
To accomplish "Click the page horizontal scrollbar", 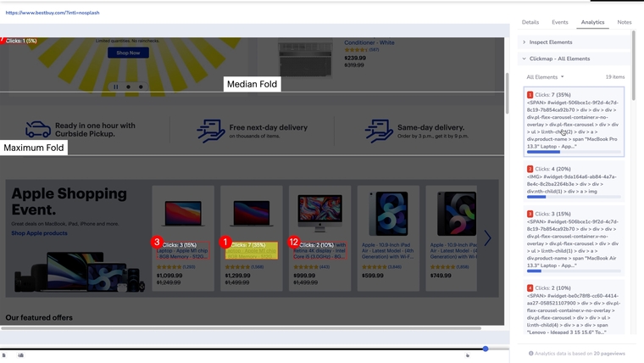I will point(241,328).
